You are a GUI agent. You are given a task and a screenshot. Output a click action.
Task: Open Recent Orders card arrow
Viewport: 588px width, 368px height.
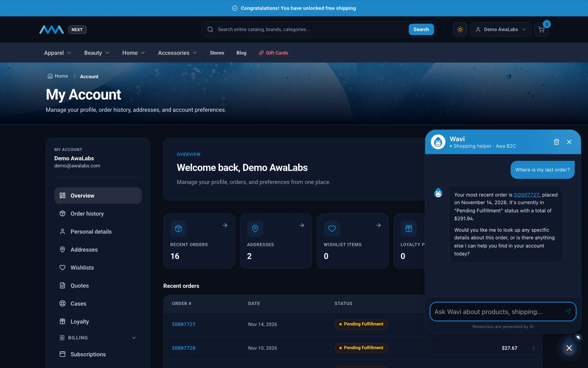[225, 225]
